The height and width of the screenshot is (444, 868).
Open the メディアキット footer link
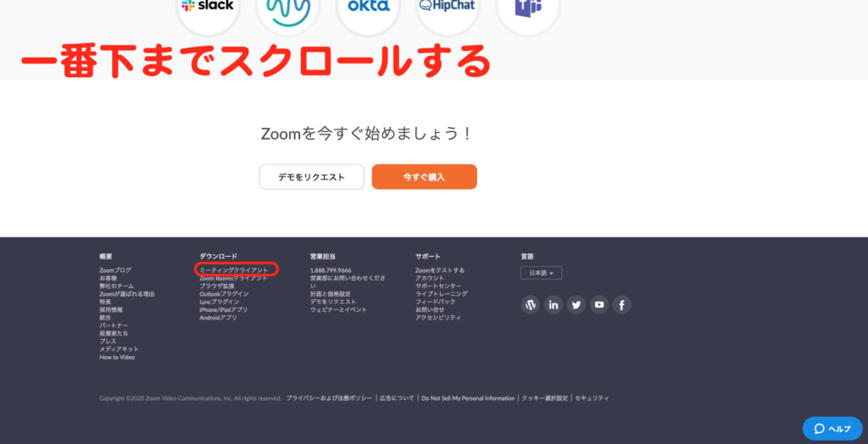click(x=120, y=349)
